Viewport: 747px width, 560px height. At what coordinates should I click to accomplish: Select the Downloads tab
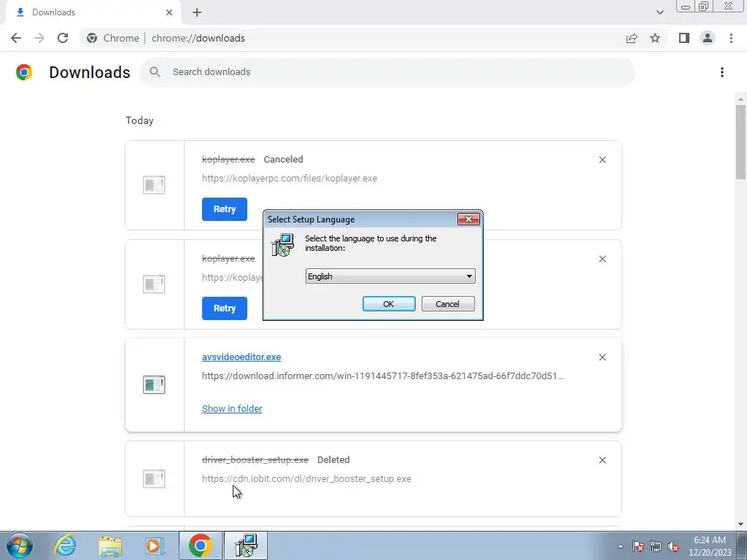pos(93,12)
